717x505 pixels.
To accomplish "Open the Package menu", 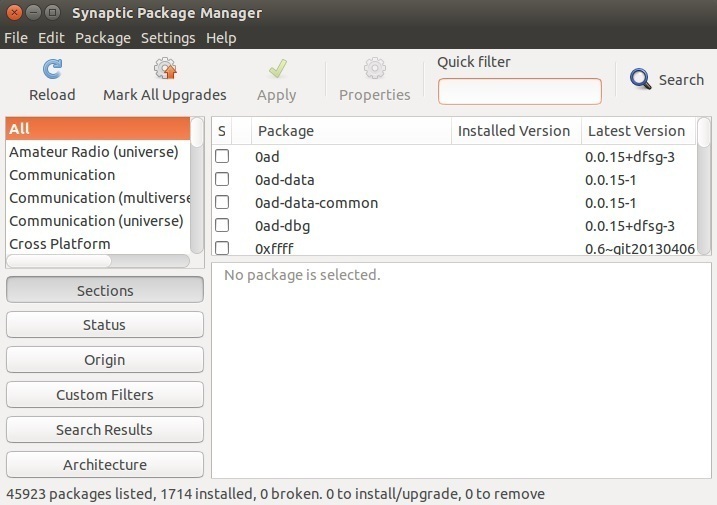I will pyautogui.click(x=103, y=38).
